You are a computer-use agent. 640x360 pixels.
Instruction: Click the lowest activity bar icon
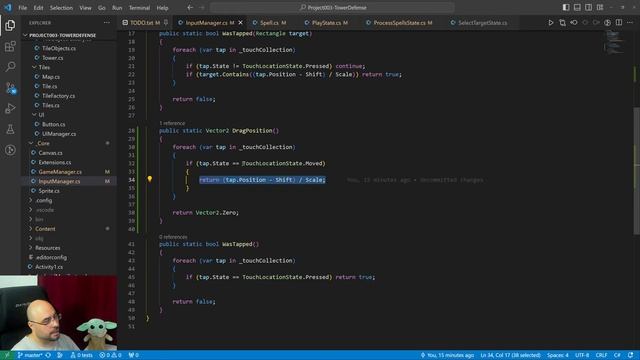tap(10, 150)
